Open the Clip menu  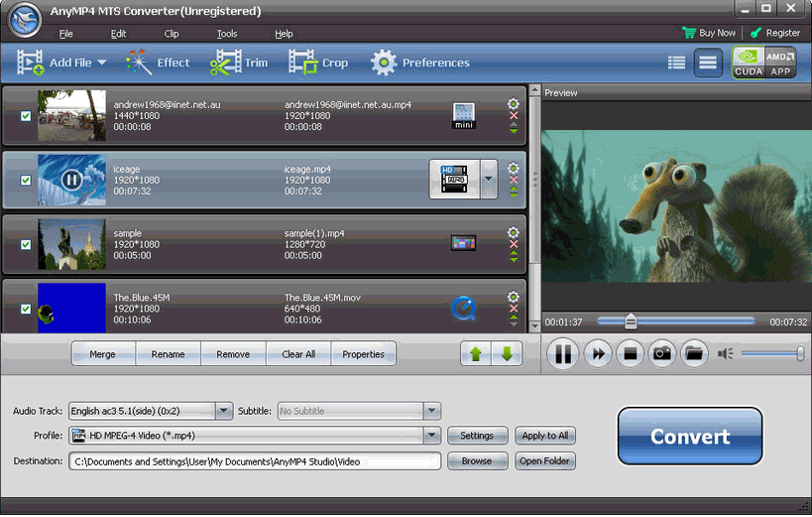click(172, 34)
